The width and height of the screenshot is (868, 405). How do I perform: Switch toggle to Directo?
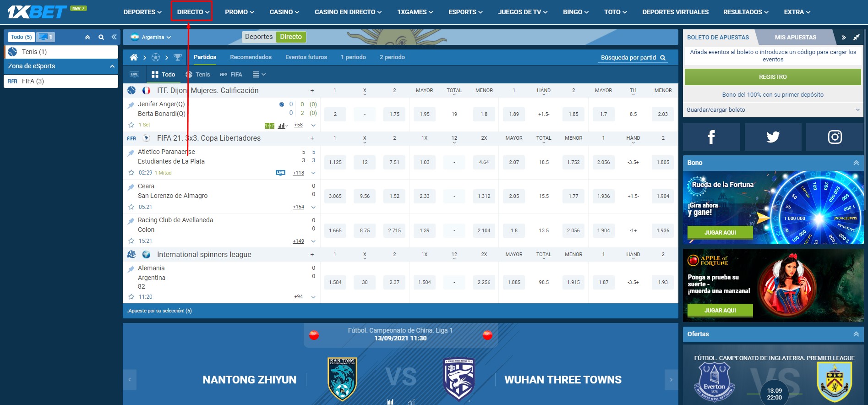click(x=291, y=37)
